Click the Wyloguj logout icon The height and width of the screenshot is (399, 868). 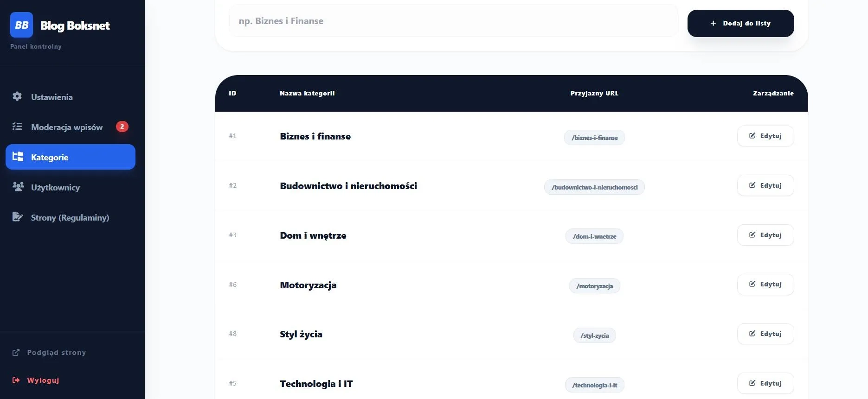(16, 380)
